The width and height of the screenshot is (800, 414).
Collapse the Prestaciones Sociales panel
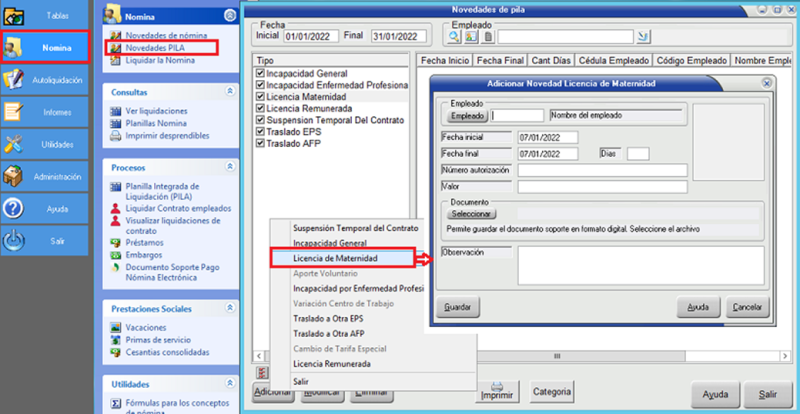[x=230, y=309]
